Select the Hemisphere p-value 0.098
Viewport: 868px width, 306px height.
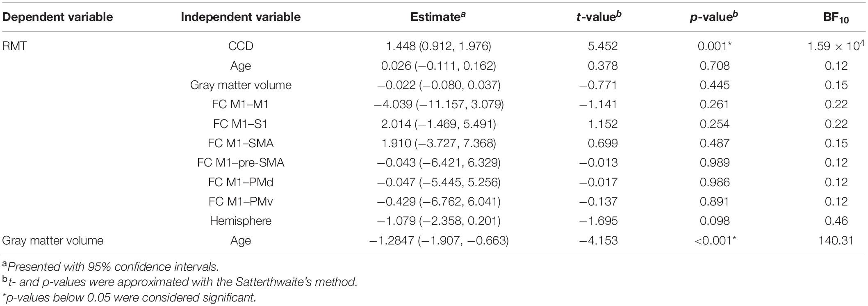pos(715,221)
